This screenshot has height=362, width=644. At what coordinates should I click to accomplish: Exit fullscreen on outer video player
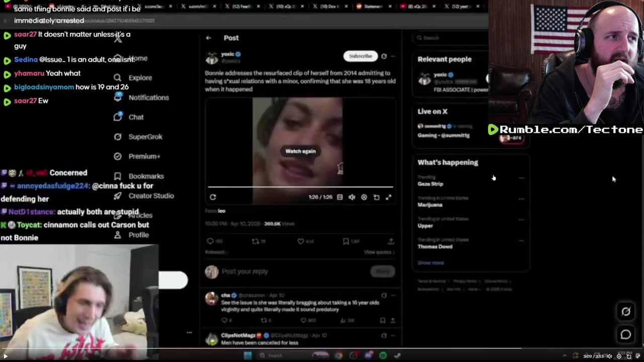[x=638, y=356]
